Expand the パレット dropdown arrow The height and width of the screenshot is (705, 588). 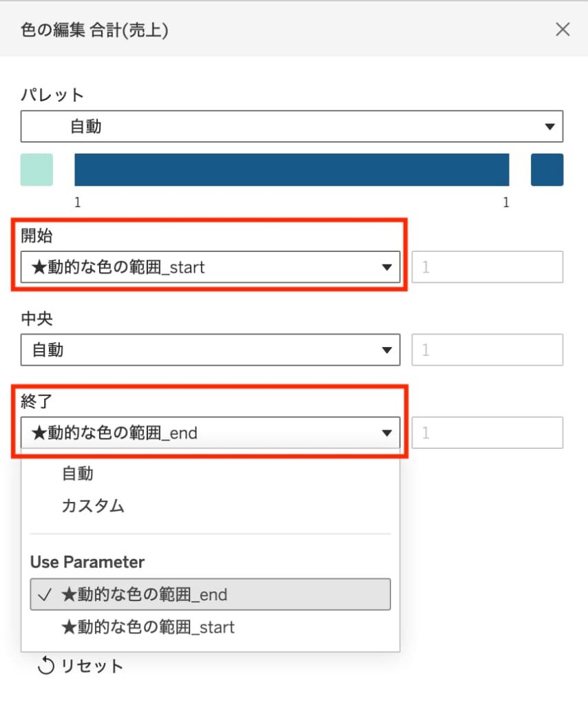coord(549,127)
